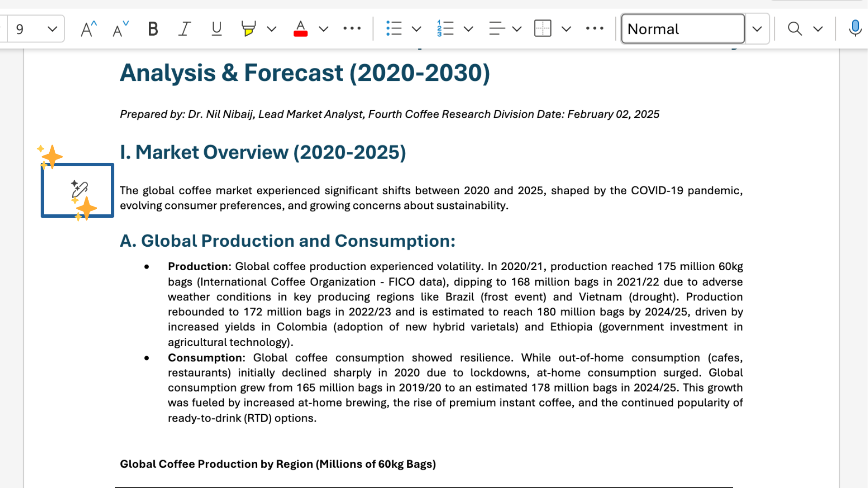Click the Copilot draft pen button in margin
The image size is (868, 488).
[x=79, y=190]
